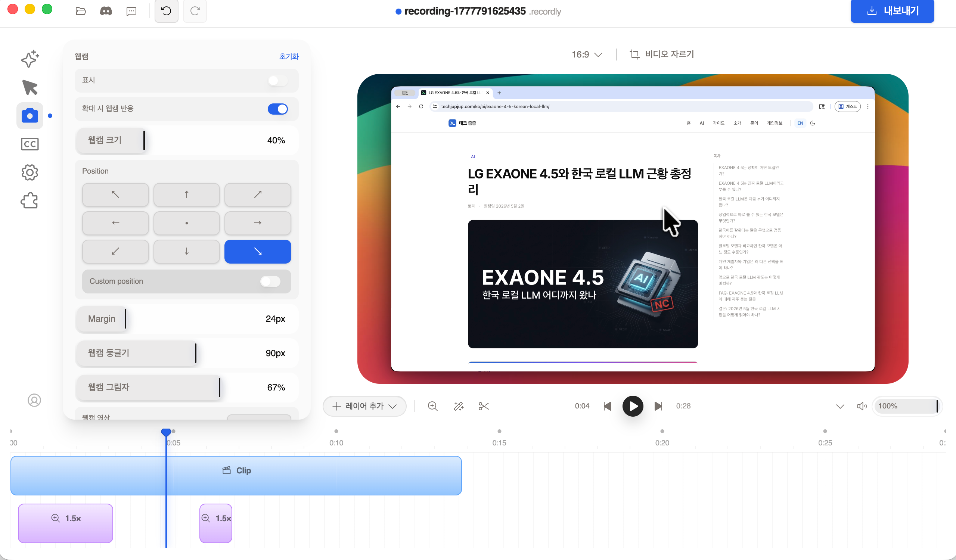Open the project folder icon
The width and height of the screenshot is (956, 560).
pos(81,11)
